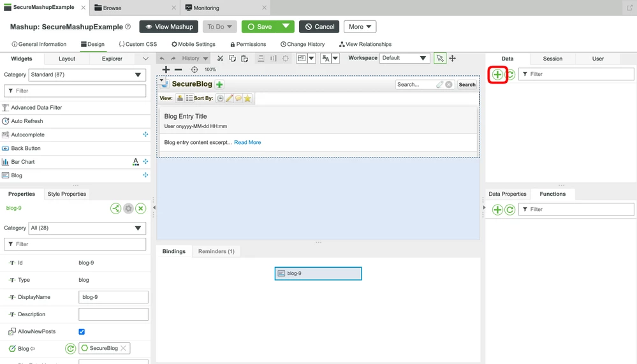Click the DisplayName input field
This screenshot has height=364, width=637.
pyautogui.click(x=113, y=297)
